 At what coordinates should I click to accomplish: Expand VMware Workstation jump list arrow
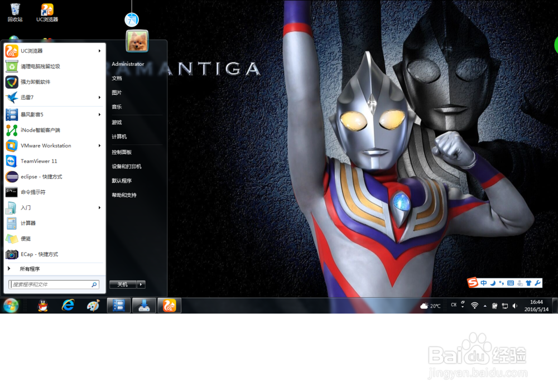(x=100, y=146)
